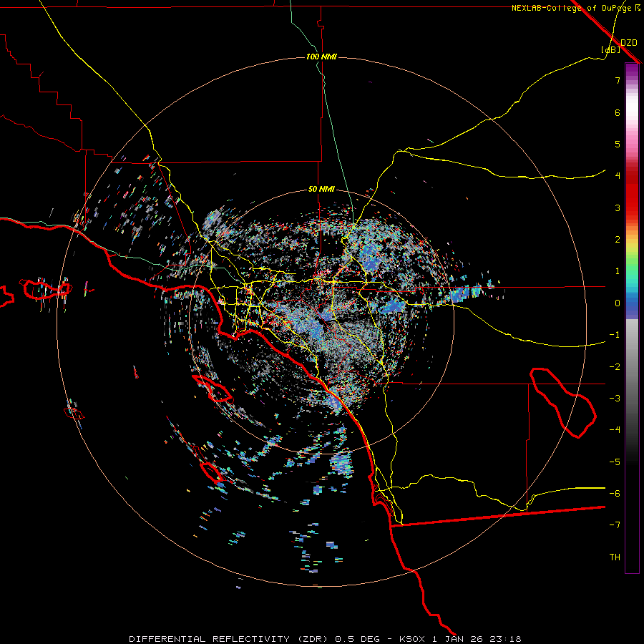Select the "-1" value on color scale

tap(615, 335)
